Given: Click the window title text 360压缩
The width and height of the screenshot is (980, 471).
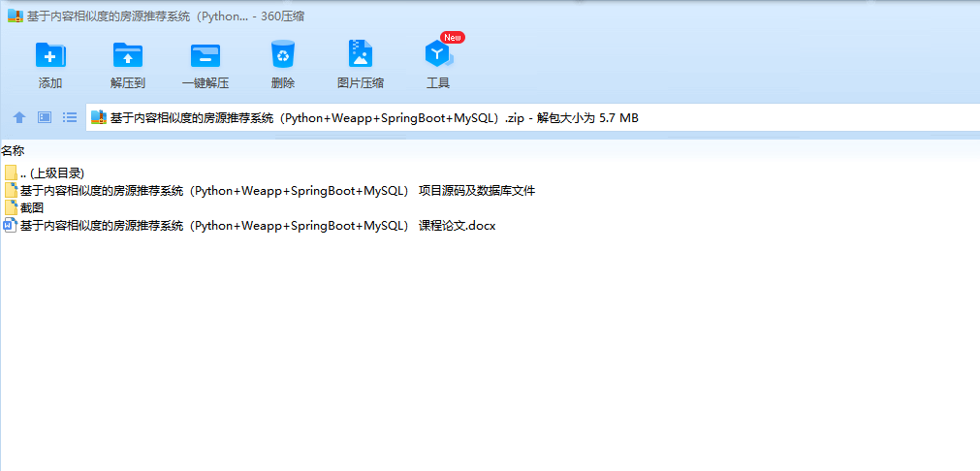Looking at the screenshot, I should click(283, 16).
